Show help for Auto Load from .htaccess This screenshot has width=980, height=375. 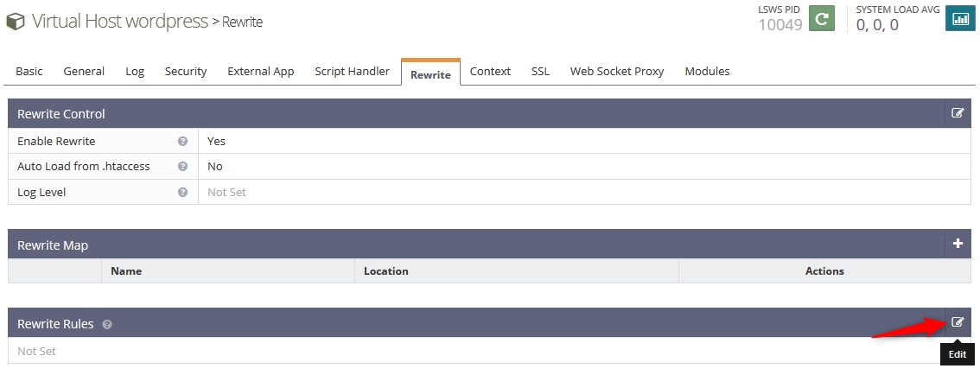pyautogui.click(x=182, y=167)
